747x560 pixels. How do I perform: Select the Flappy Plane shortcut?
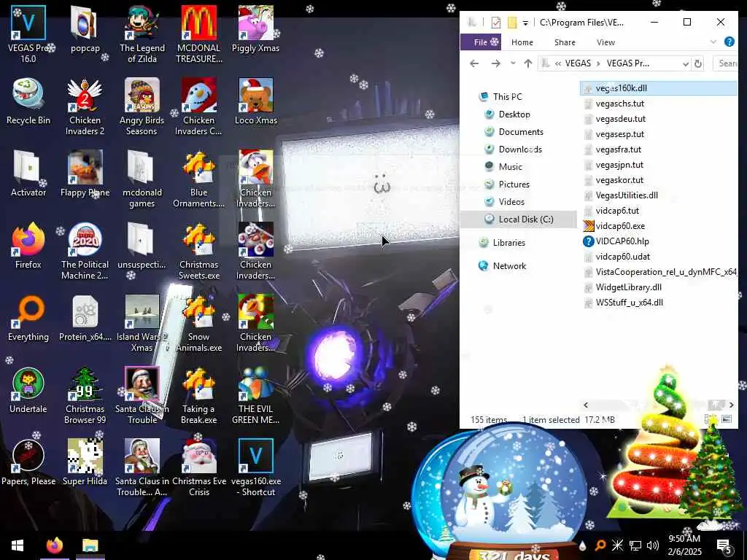click(x=85, y=174)
